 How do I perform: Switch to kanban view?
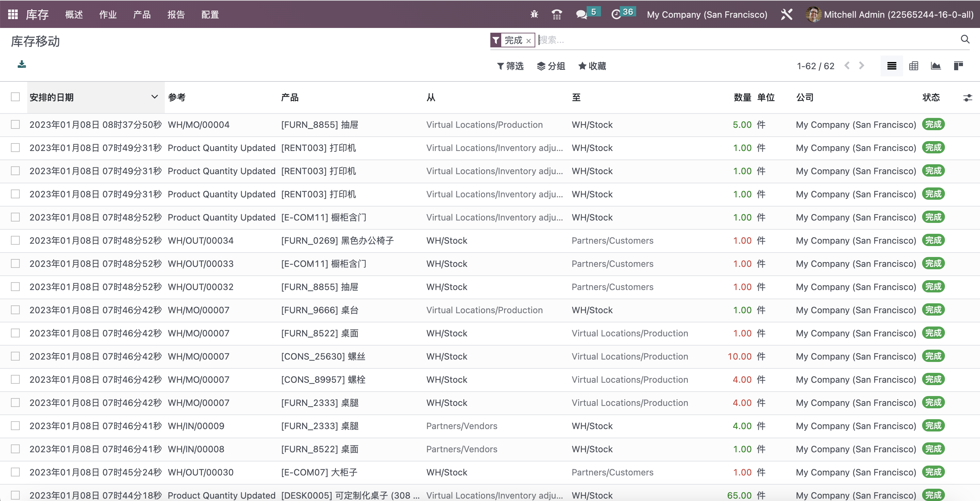[958, 66]
